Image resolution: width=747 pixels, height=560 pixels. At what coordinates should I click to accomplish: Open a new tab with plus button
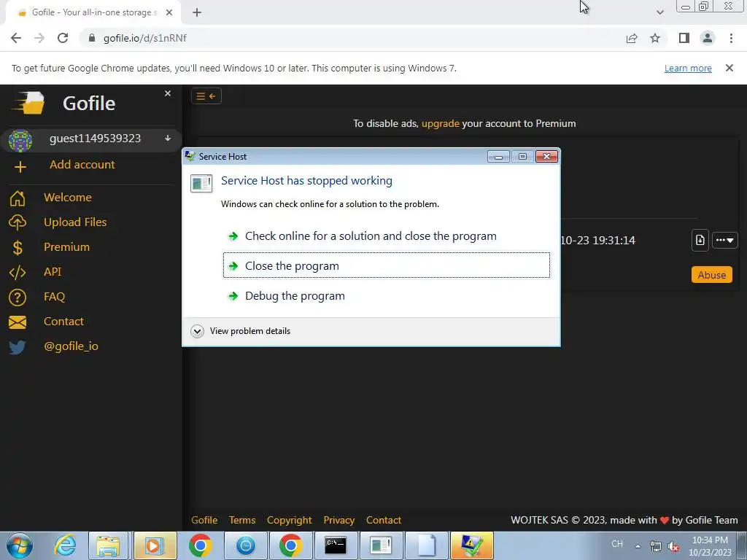tap(197, 12)
